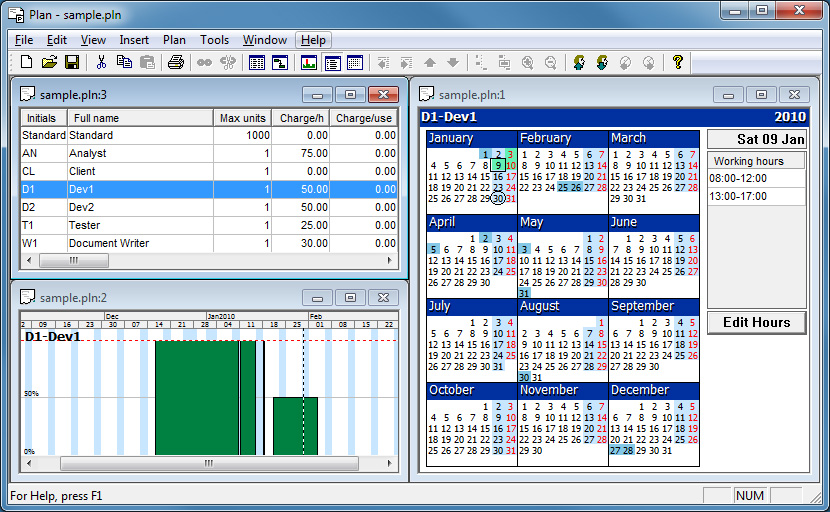Select the 13:00-17:00 working hours entry
This screenshot has width=830, height=512.
pos(756,196)
